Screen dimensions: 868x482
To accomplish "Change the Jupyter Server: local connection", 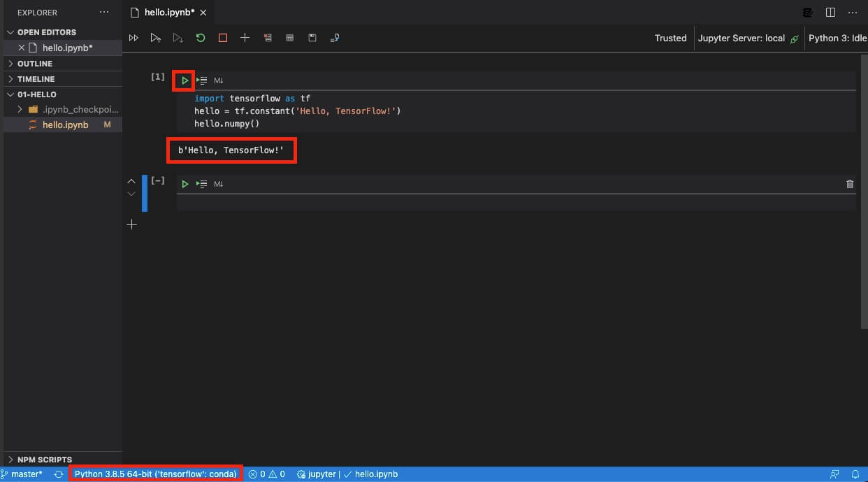I will click(x=748, y=38).
